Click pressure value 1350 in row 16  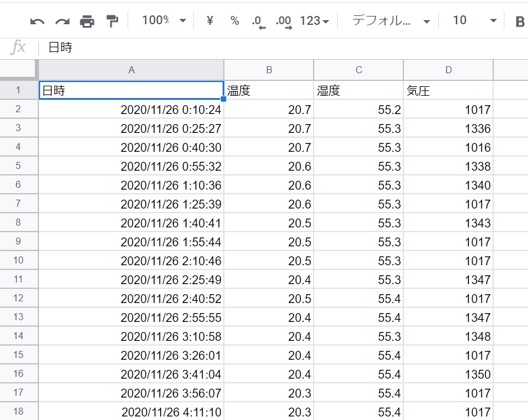(x=448, y=373)
